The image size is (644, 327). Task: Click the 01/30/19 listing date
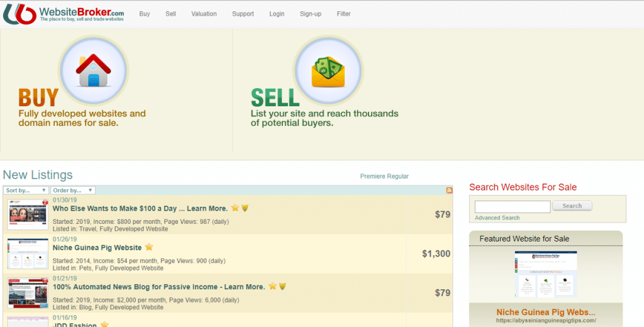click(65, 200)
